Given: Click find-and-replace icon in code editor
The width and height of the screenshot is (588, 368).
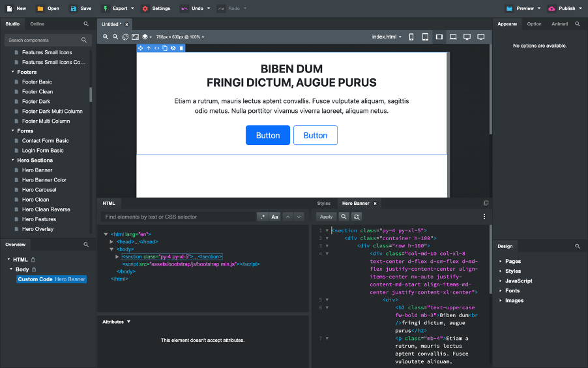Looking at the screenshot, I should [x=356, y=217].
